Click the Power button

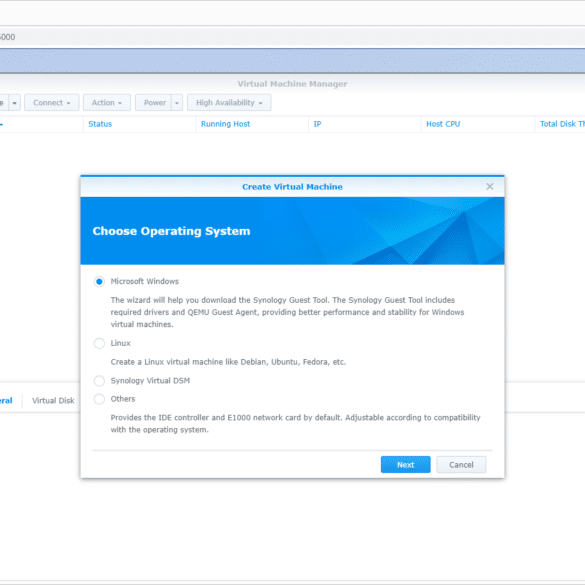pos(154,103)
